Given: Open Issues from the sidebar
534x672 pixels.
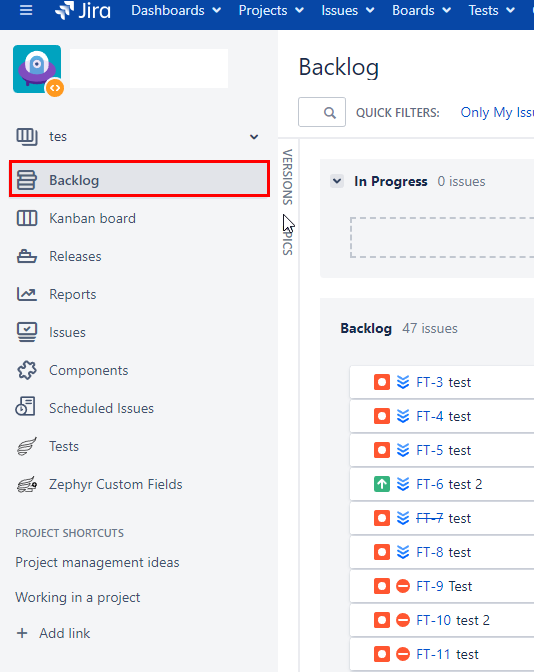Looking at the screenshot, I should pyautogui.click(x=67, y=332).
